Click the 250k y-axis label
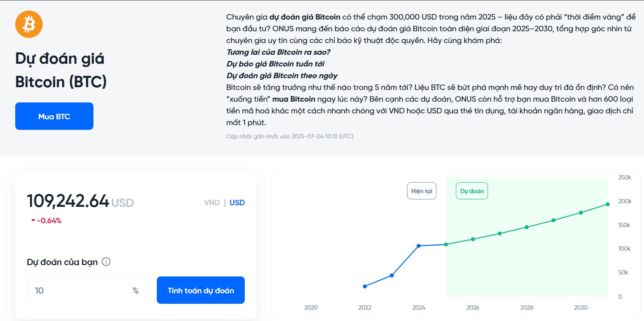This screenshot has width=644, height=321. pos(624,177)
